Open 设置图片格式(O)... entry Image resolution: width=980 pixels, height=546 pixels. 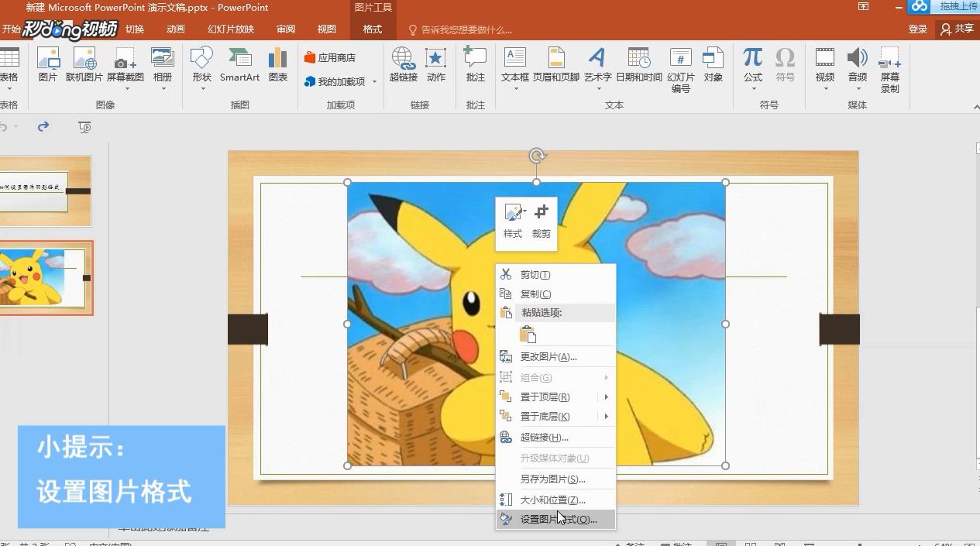click(x=555, y=520)
